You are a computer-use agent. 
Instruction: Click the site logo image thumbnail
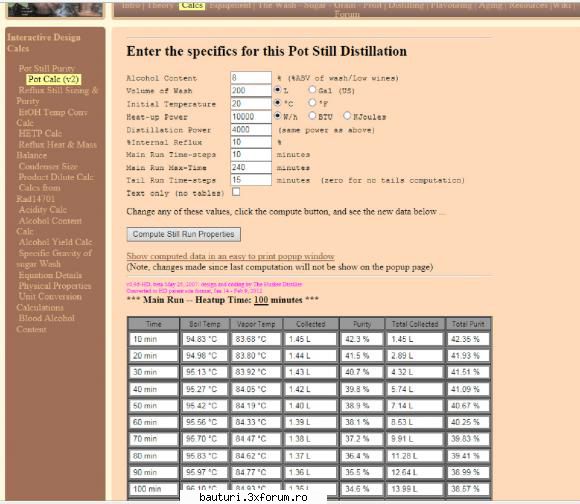55,9
